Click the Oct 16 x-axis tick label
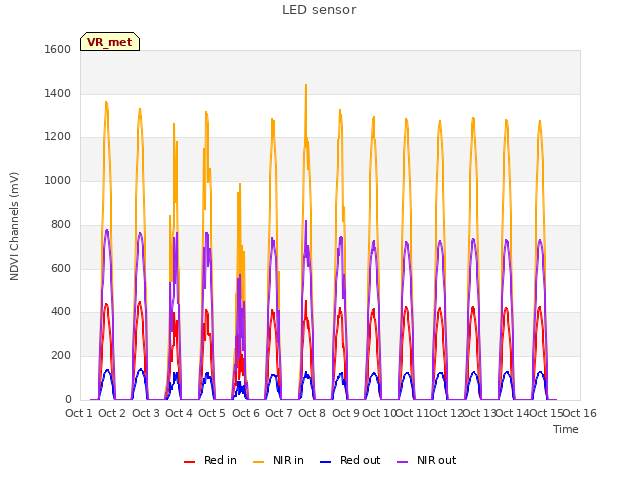 point(580,413)
